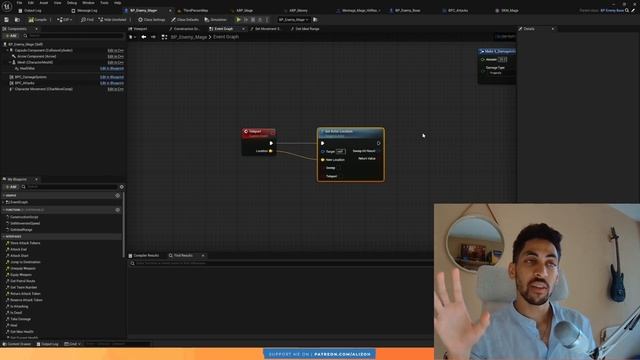This screenshot has width=640, height=360.
Task: Open the Asset menu
Action: point(43,3)
